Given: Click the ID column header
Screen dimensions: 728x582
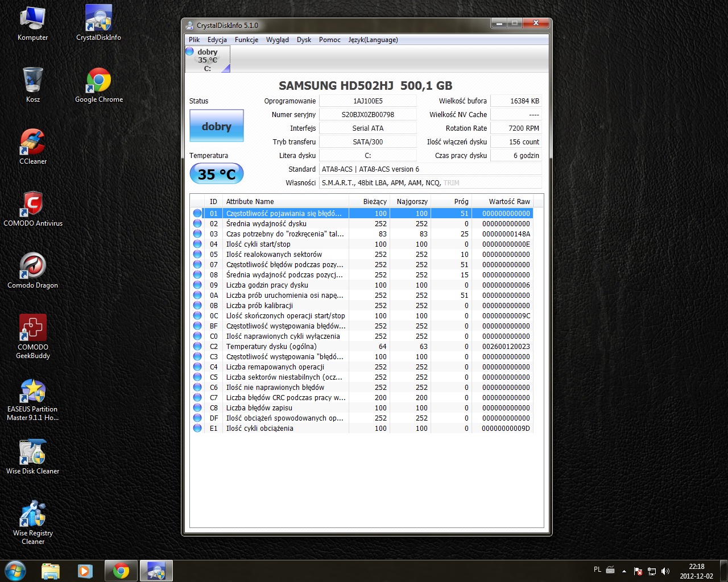Looking at the screenshot, I should coord(213,201).
